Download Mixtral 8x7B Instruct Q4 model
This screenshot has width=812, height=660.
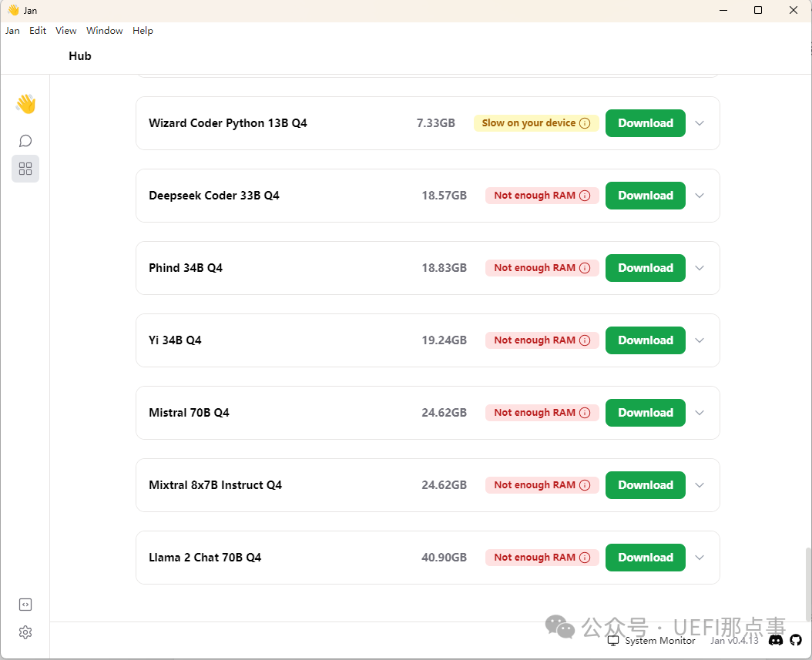(x=645, y=485)
